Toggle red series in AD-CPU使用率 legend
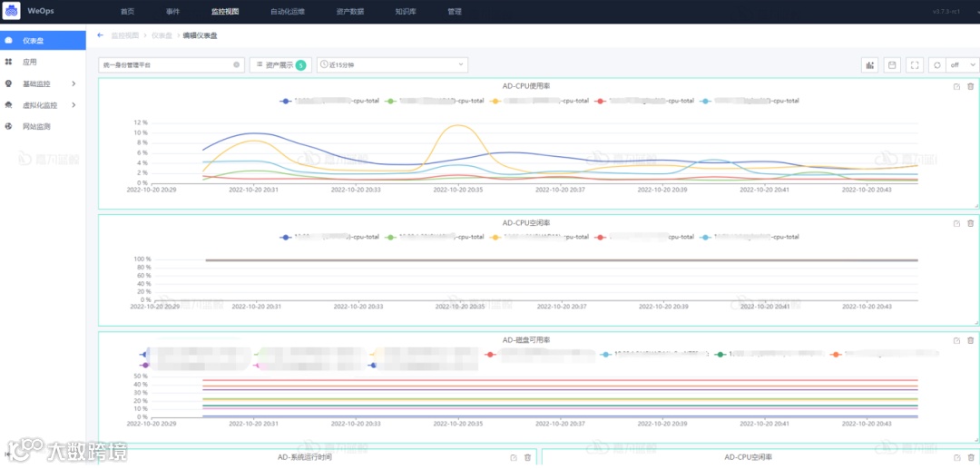980x469 pixels. (644, 101)
